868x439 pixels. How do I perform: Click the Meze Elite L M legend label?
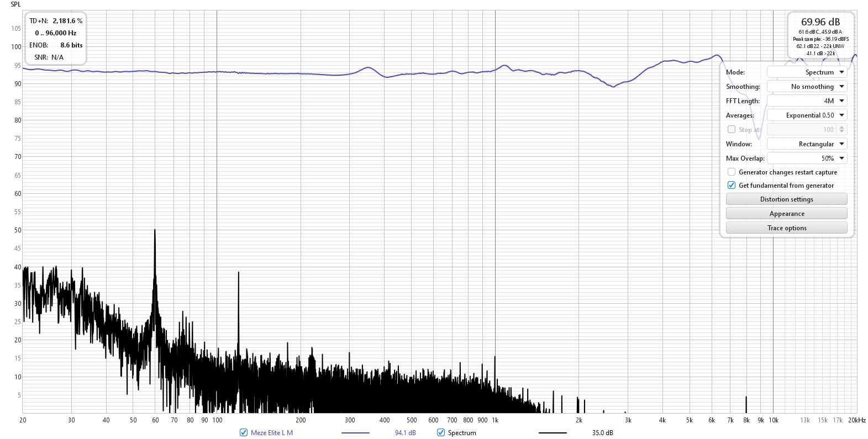click(x=272, y=433)
